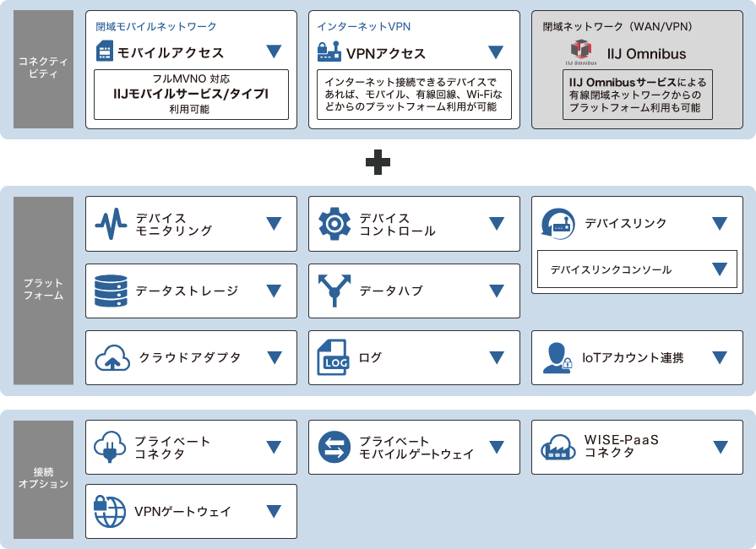
Task: Select the データストレージ database icon
Action: pyautogui.click(x=110, y=291)
